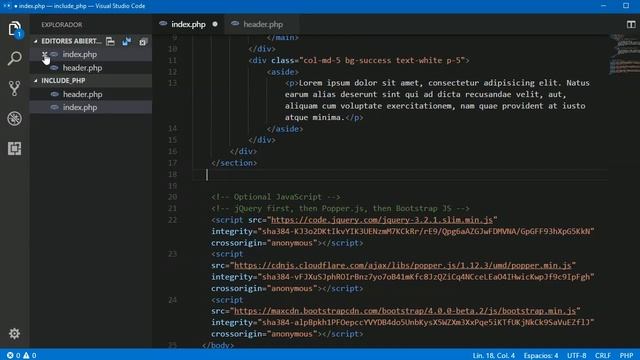The height and width of the screenshot is (360, 640).
Task: Click the <aside> tag on line 12
Action: [282, 72]
